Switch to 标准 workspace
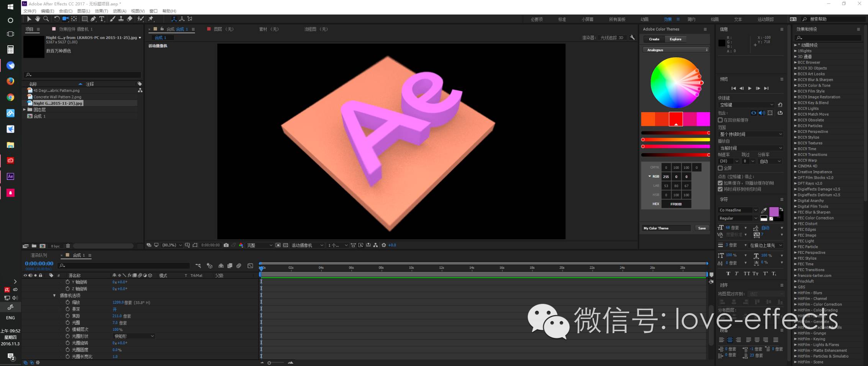The height and width of the screenshot is (366, 868). click(562, 19)
